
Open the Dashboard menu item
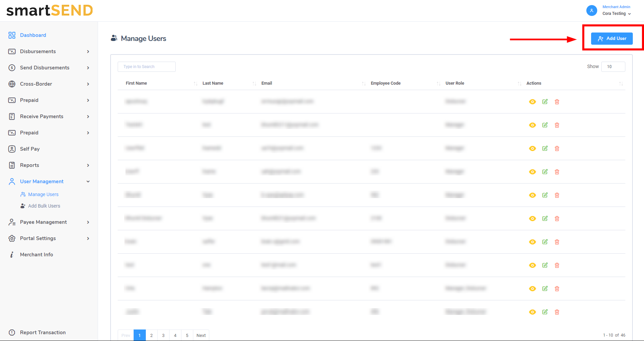(33, 35)
